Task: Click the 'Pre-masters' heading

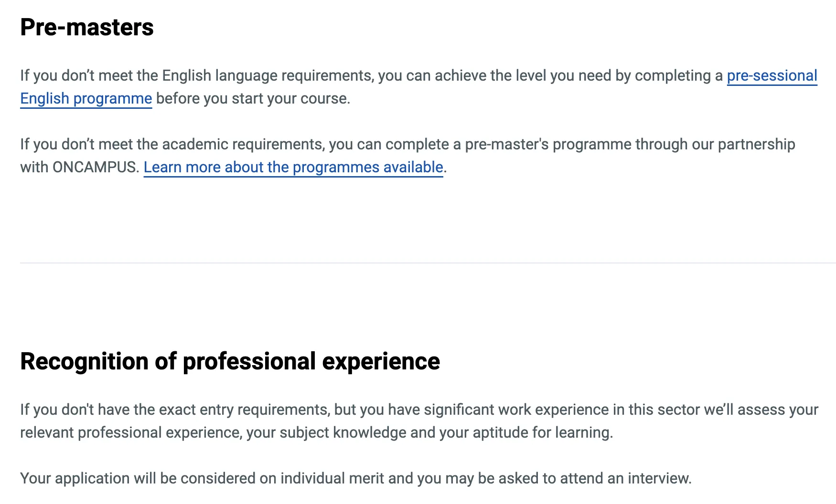Action: pyautogui.click(x=87, y=27)
